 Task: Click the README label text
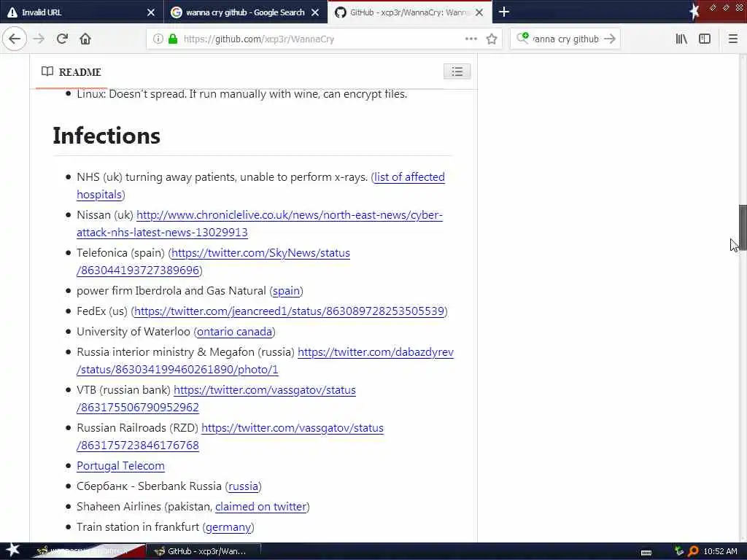pyautogui.click(x=80, y=72)
